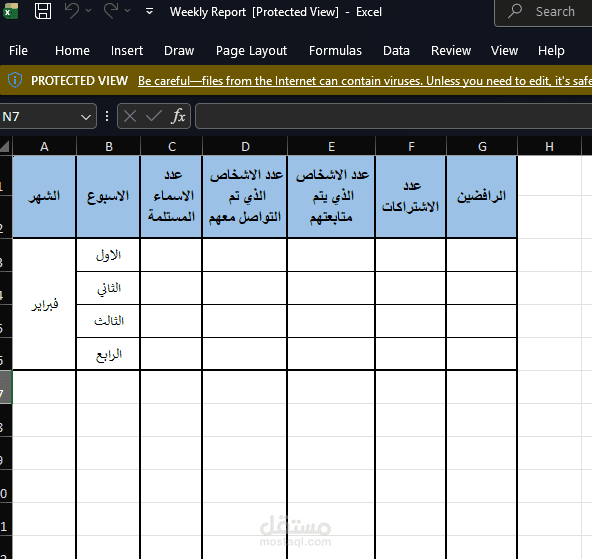Switch to the Data tab
Viewport: 592px width, 559px height.
click(396, 51)
